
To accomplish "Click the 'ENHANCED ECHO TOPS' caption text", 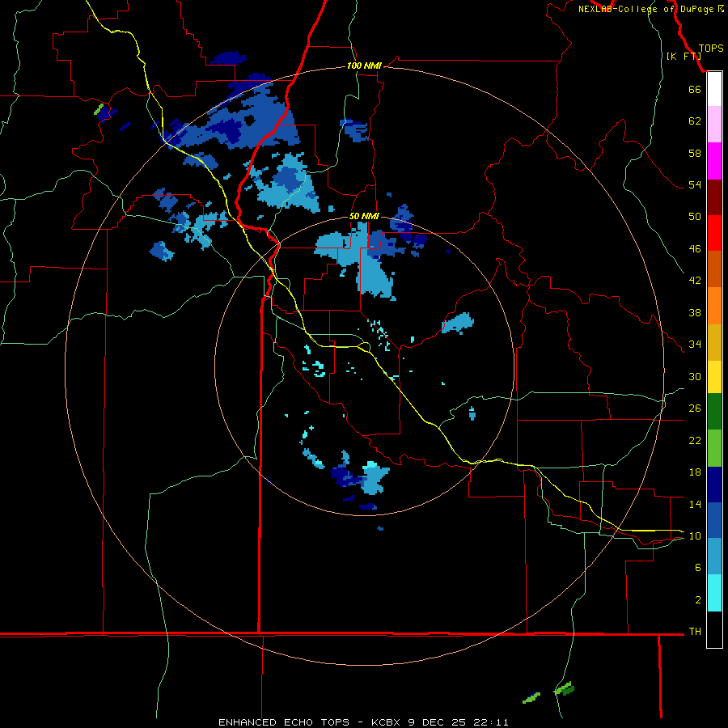I will 284,722.
